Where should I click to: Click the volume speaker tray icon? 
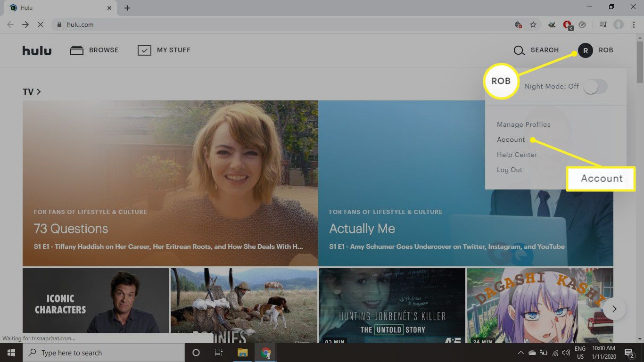coord(566,353)
